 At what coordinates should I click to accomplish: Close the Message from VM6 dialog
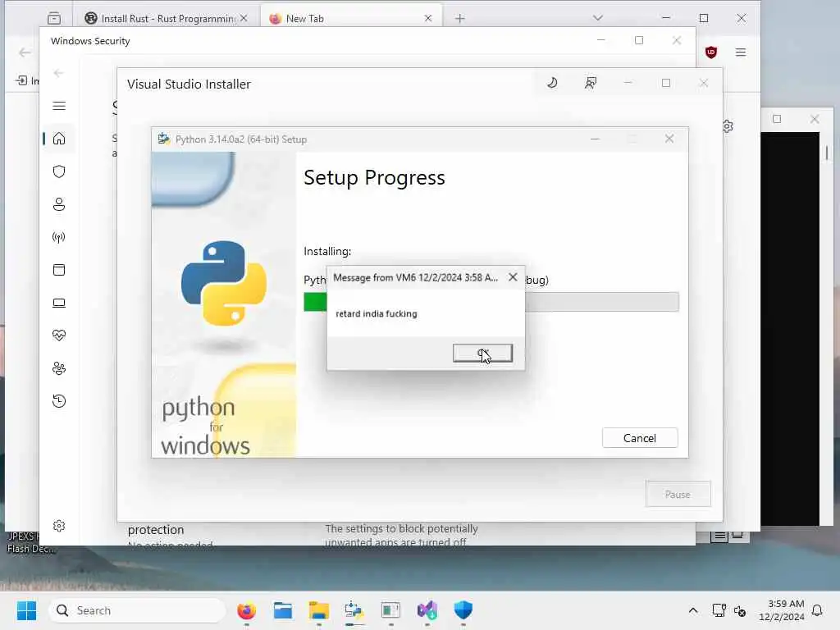[x=513, y=277]
